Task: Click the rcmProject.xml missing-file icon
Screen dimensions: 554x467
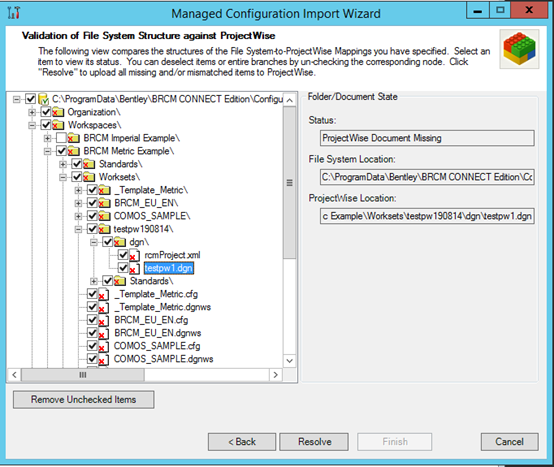Action: pos(135,255)
